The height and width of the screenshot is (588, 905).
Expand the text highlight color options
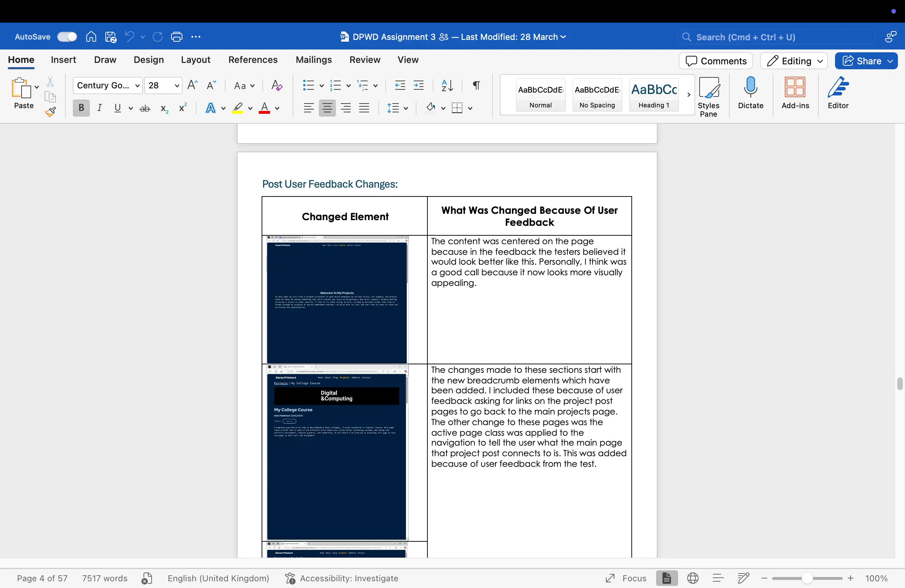pyautogui.click(x=250, y=108)
